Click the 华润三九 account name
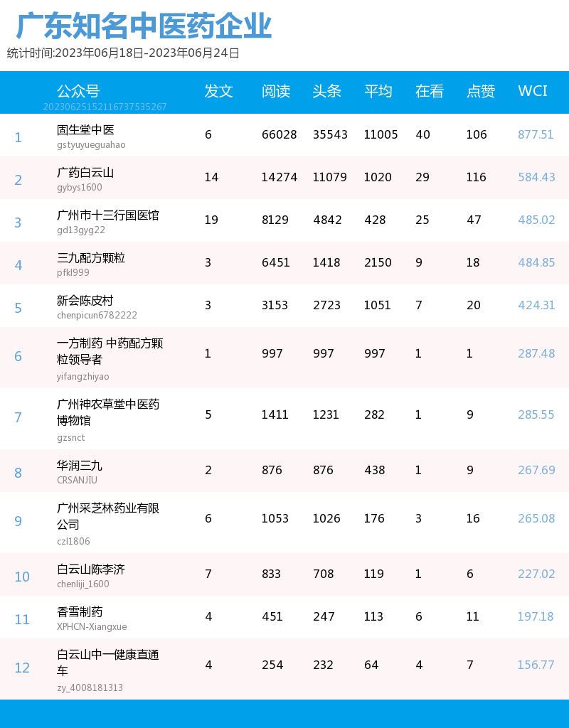569x728 pixels. (78, 466)
